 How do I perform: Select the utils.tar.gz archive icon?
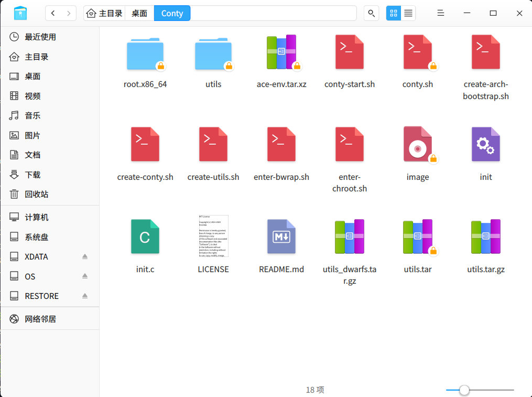486,237
